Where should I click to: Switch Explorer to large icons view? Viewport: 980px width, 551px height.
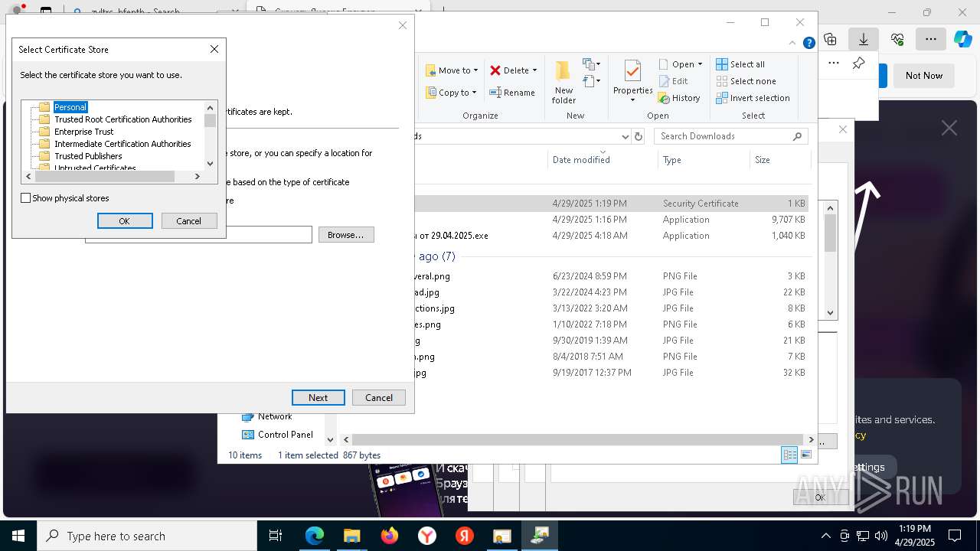point(805,455)
